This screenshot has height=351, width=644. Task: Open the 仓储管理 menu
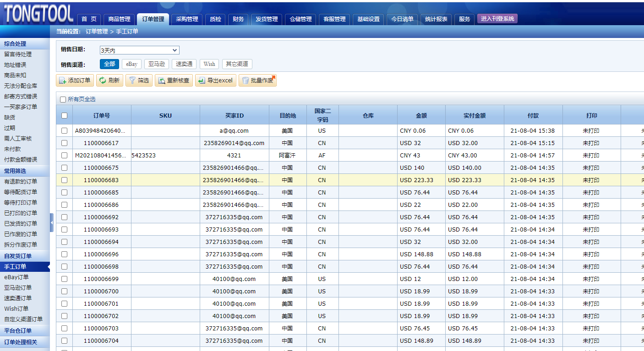(x=300, y=19)
